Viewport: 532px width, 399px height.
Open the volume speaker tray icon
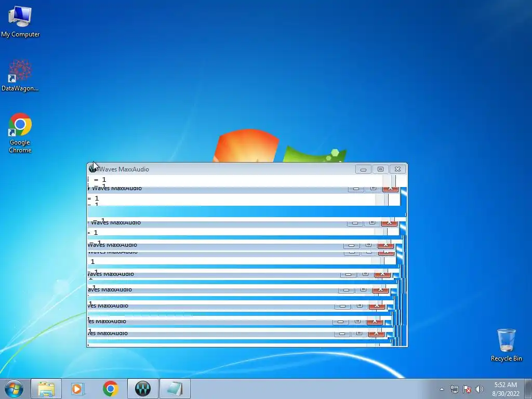[x=480, y=389]
